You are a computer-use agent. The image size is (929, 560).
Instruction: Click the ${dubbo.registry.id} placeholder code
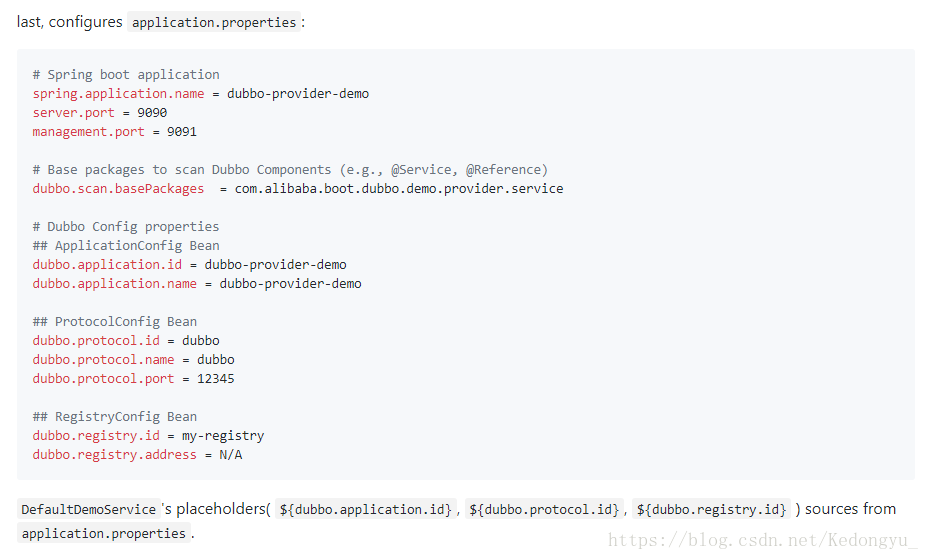[710, 509]
